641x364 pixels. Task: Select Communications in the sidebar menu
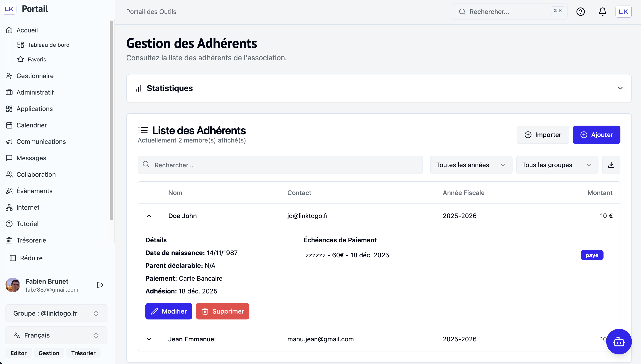point(41,142)
